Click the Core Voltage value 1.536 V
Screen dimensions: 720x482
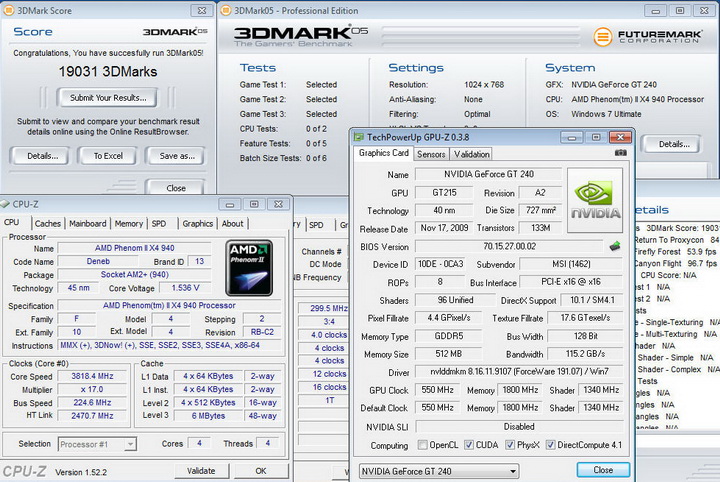(x=185, y=288)
